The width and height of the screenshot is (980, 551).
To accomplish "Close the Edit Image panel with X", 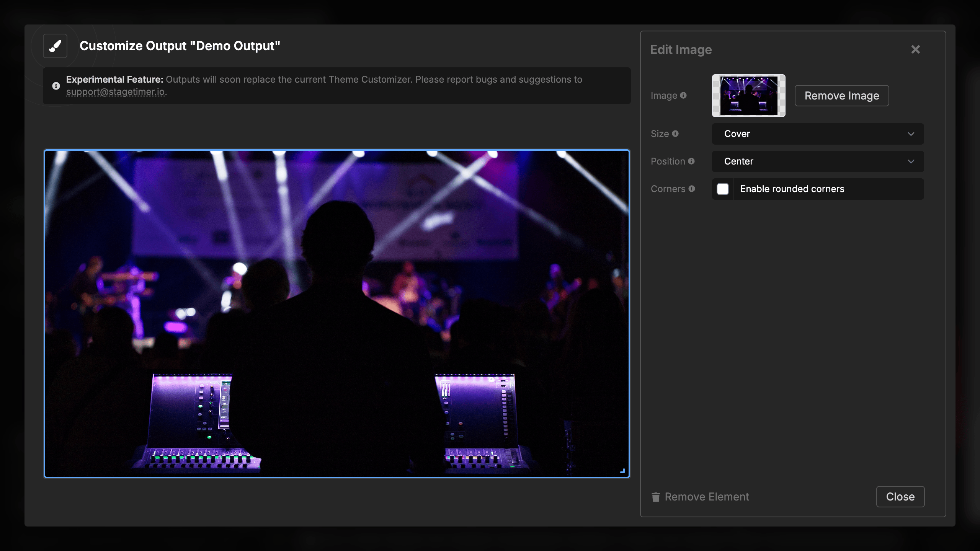I will (x=915, y=49).
